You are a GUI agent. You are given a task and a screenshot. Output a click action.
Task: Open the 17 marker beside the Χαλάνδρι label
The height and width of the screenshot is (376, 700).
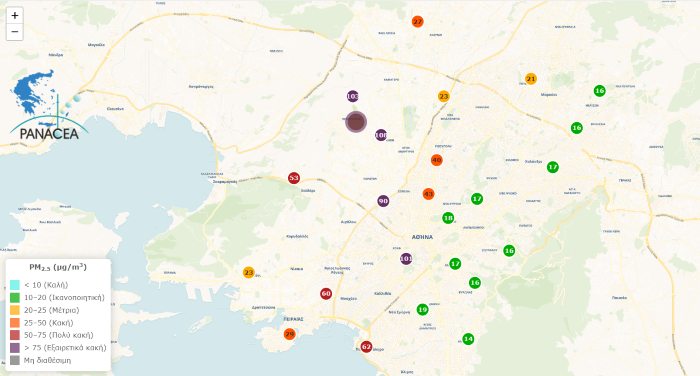[553, 167]
